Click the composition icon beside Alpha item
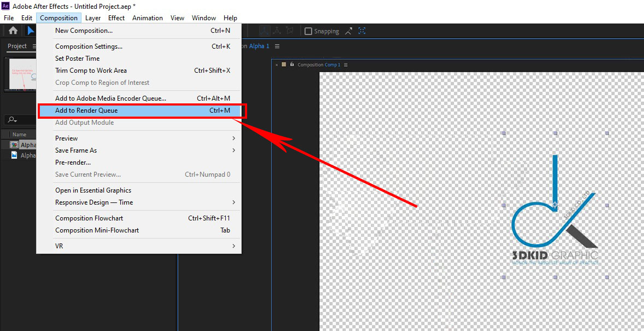 (x=14, y=144)
